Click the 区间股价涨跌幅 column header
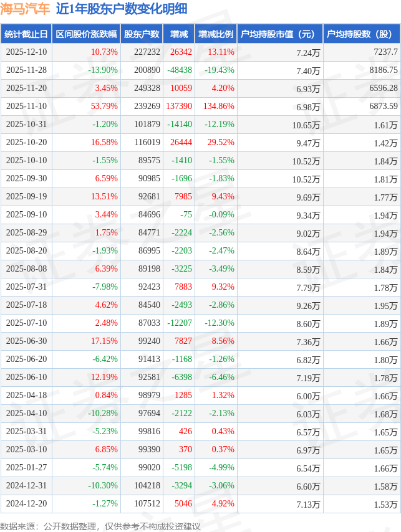This screenshot has width=401, height=532. click(85, 34)
